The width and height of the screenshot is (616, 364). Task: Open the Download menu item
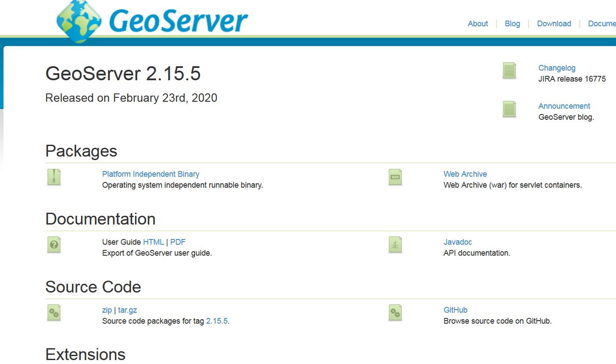click(x=554, y=24)
